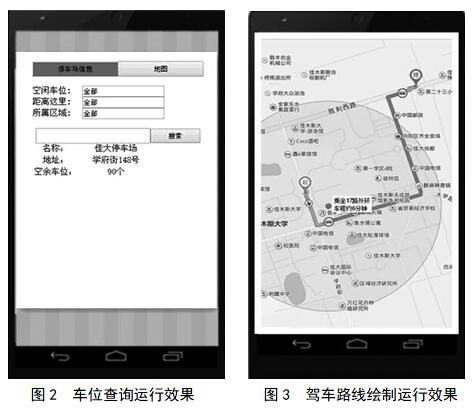This screenshot has width=473, height=409.
Task: Switch to the 停车场信息 tab
Action: 75,69
